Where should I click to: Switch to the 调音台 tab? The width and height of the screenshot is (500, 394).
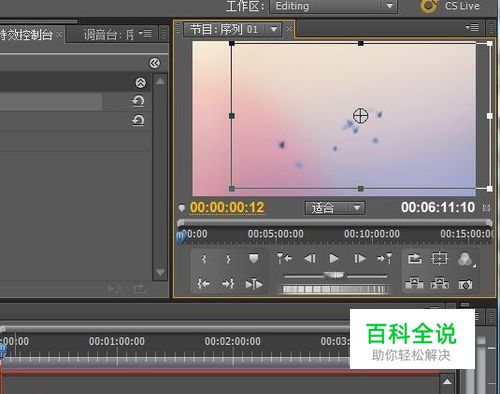(108, 34)
